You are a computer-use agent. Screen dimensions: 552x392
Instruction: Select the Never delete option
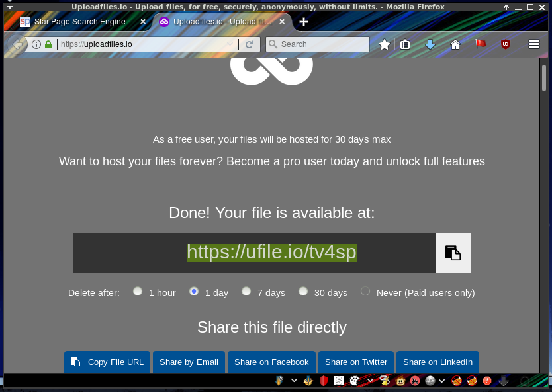click(365, 291)
